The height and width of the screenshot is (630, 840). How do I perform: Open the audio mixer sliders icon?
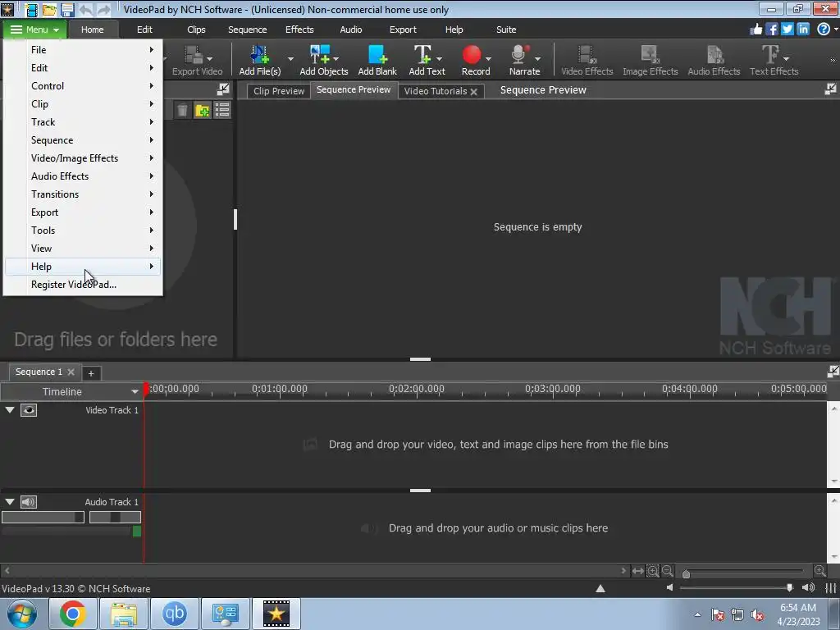click(x=830, y=588)
